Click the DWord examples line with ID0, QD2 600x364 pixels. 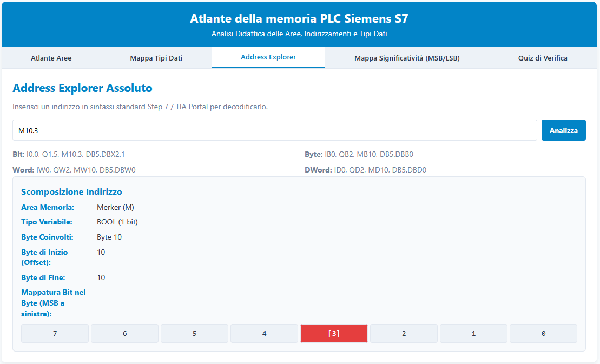coord(365,170)
